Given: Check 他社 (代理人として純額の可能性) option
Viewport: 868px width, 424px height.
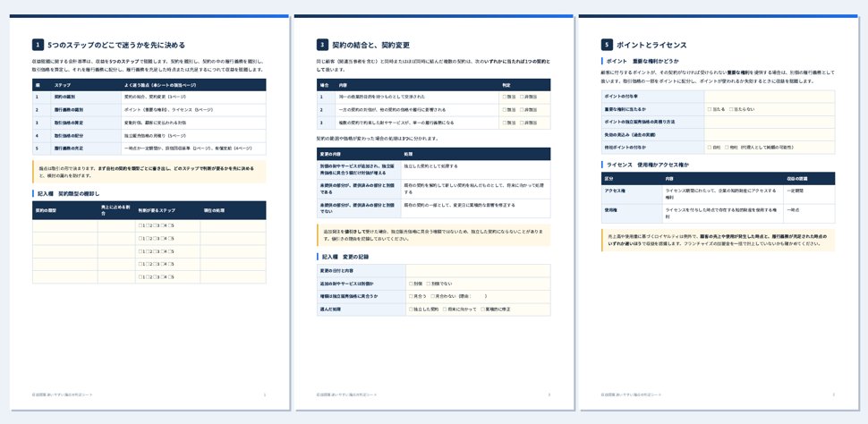Looking at the screenshot, I should (727, 148).
